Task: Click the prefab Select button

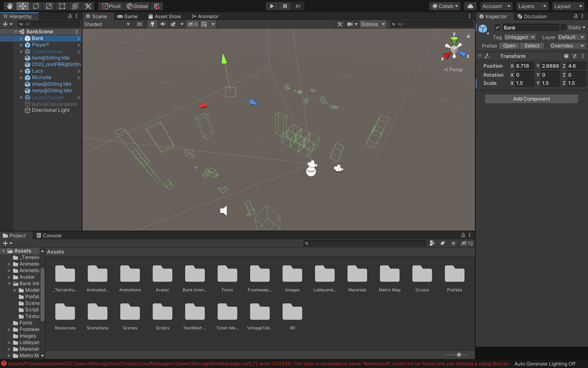Action: point(532,46)
